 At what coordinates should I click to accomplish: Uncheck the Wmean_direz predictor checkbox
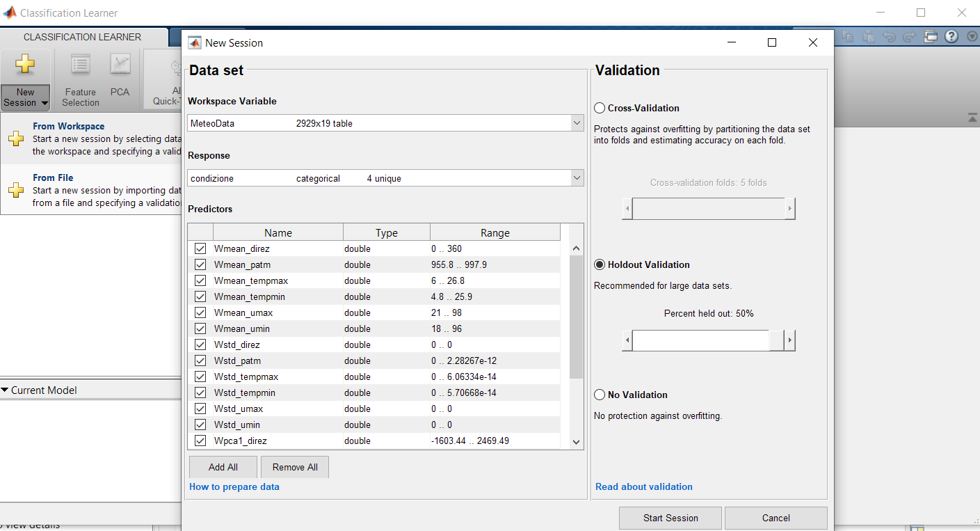point(200,248)
